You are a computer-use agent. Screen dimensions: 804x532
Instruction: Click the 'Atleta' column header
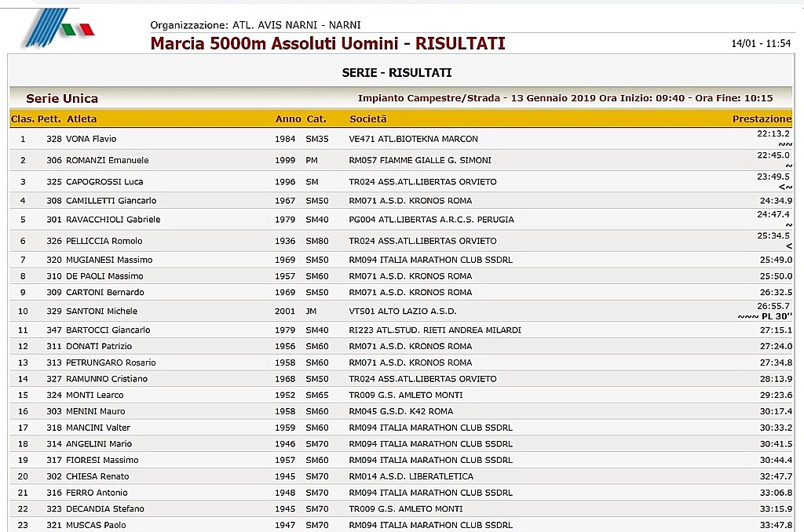pos(82,119)
